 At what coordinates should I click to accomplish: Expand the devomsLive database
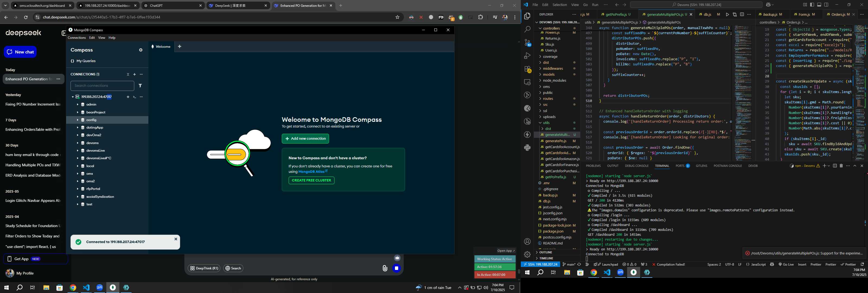(x=78, y=151)
